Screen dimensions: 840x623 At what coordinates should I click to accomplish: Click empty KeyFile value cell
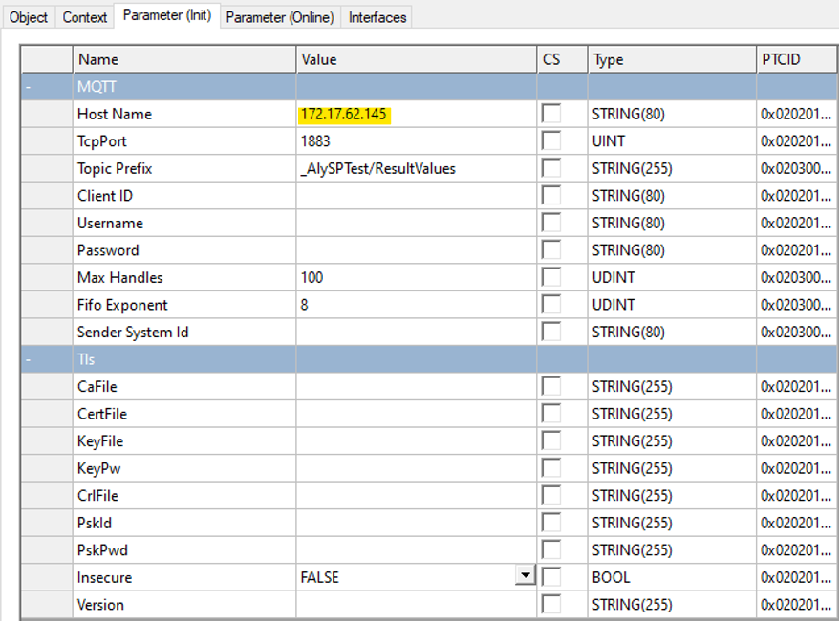417,441
